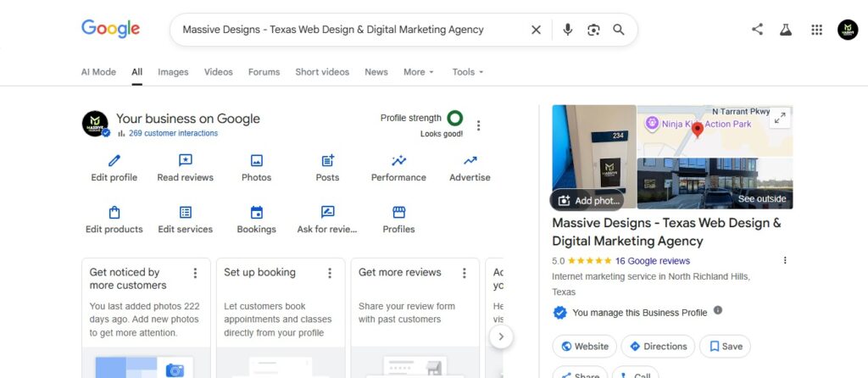Switch to AI Mode tab

pos(98,72)
